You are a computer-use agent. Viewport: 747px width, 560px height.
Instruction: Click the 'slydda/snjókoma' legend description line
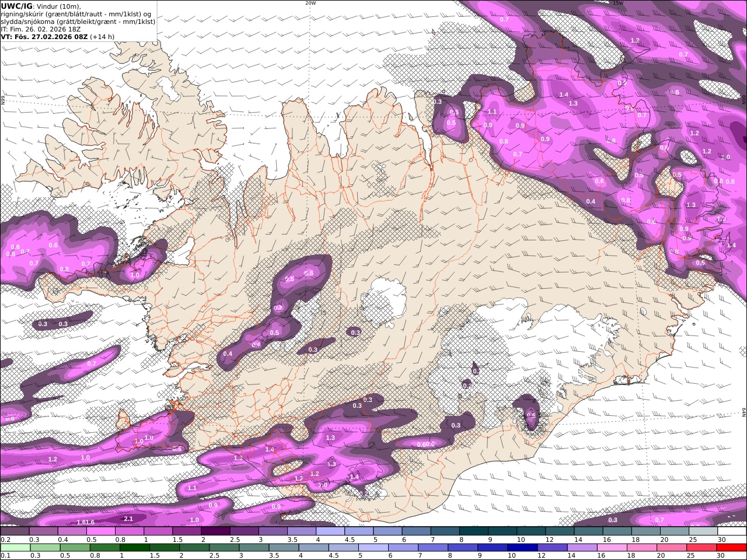pyautogui.click(x=78, y=22)
